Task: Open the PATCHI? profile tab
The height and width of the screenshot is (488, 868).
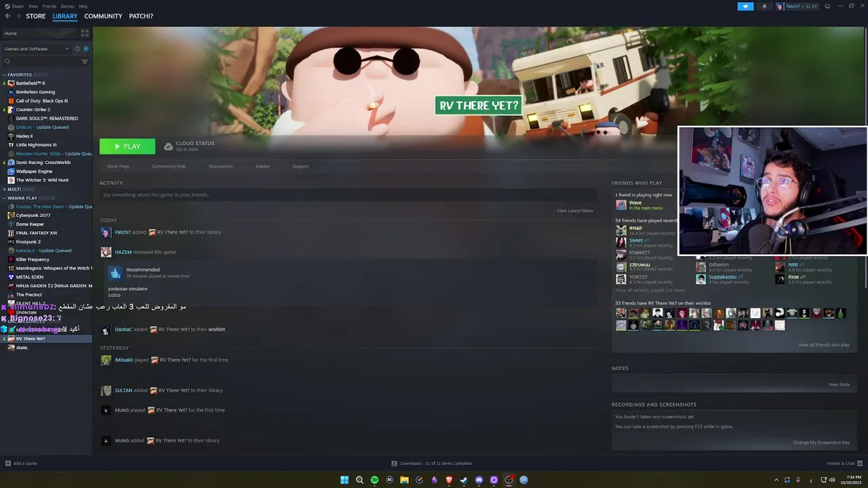Action: click(x=141, y=16)
